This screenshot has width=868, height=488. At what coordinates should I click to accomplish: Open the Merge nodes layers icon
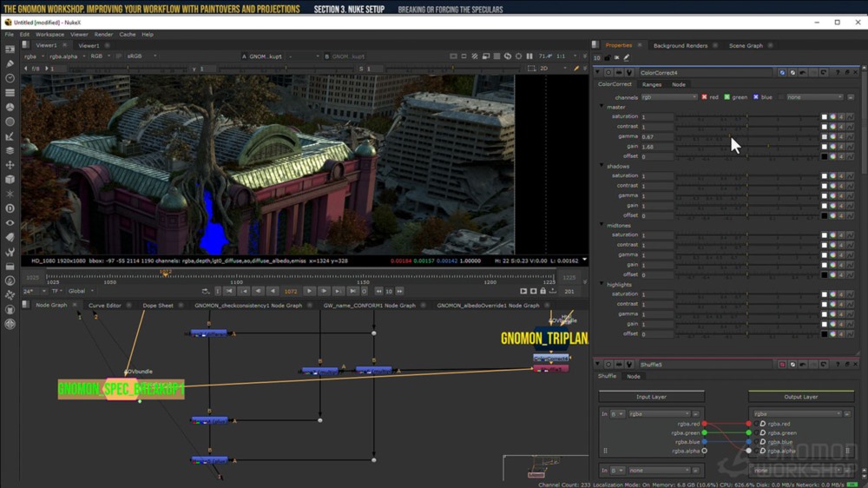pos(10,151)
